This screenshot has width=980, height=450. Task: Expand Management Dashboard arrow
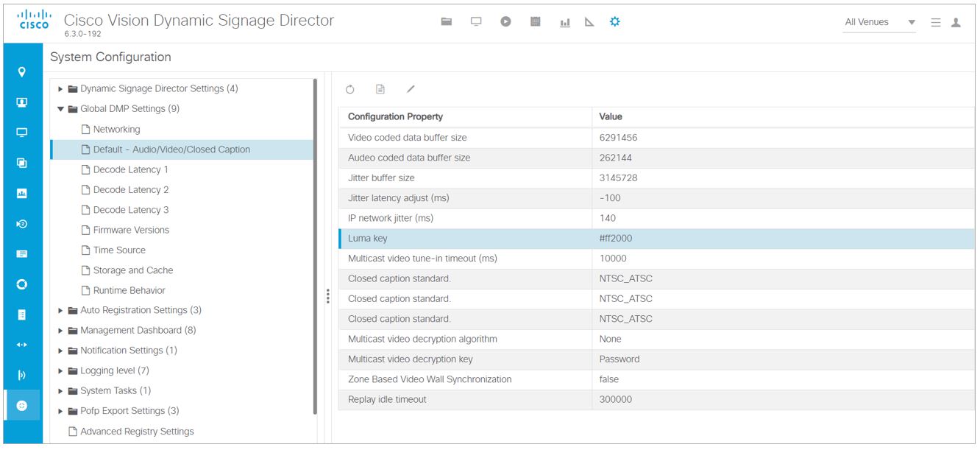[61, 331]
